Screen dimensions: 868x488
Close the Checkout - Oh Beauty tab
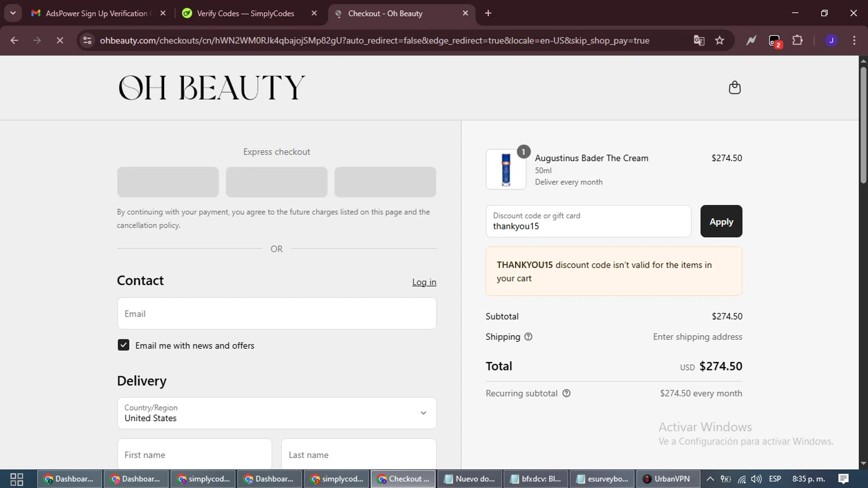tap(465, 13)
